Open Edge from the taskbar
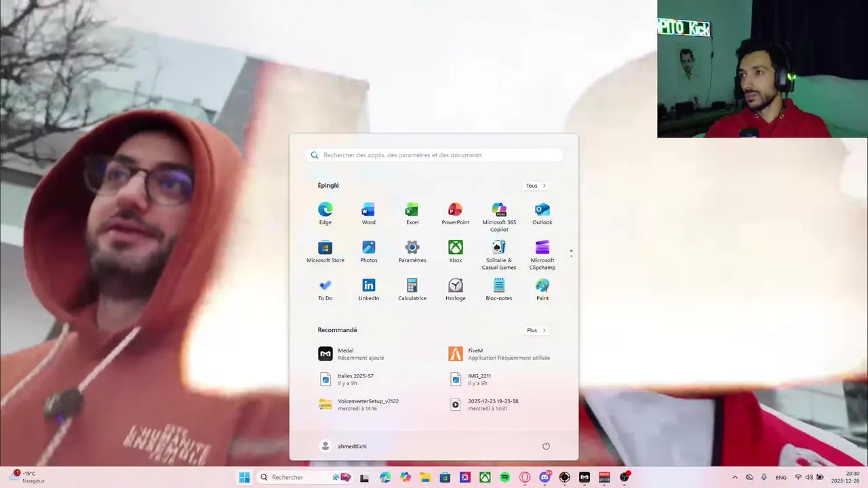The width and height of the screenshot is (868, 488). (x=385, y=477)
